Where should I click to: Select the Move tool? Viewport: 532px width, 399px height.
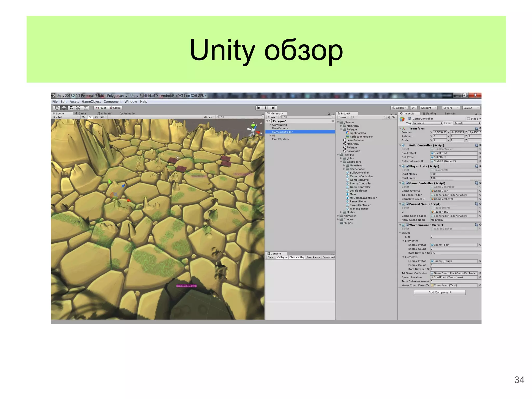pyautogui.click(x=64, y=108)
